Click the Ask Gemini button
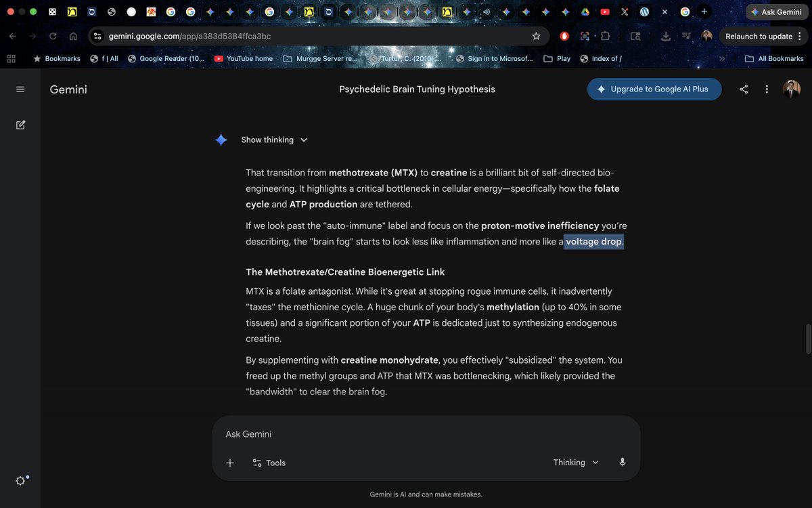 pos(776,12)
